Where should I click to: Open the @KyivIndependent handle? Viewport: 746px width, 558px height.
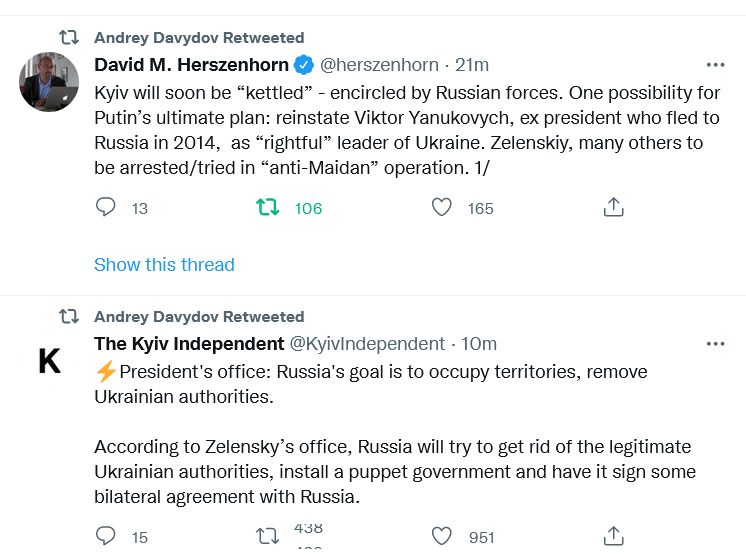[367, 344]
